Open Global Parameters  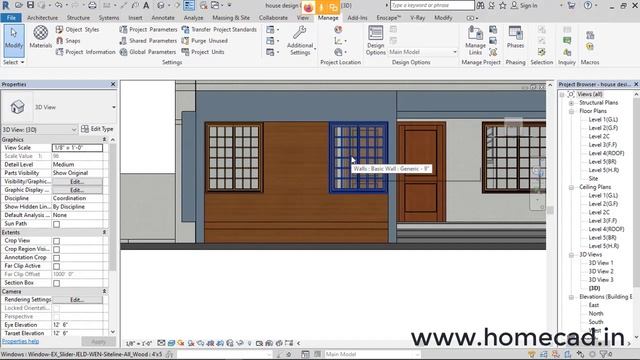[x=148, y=52]
